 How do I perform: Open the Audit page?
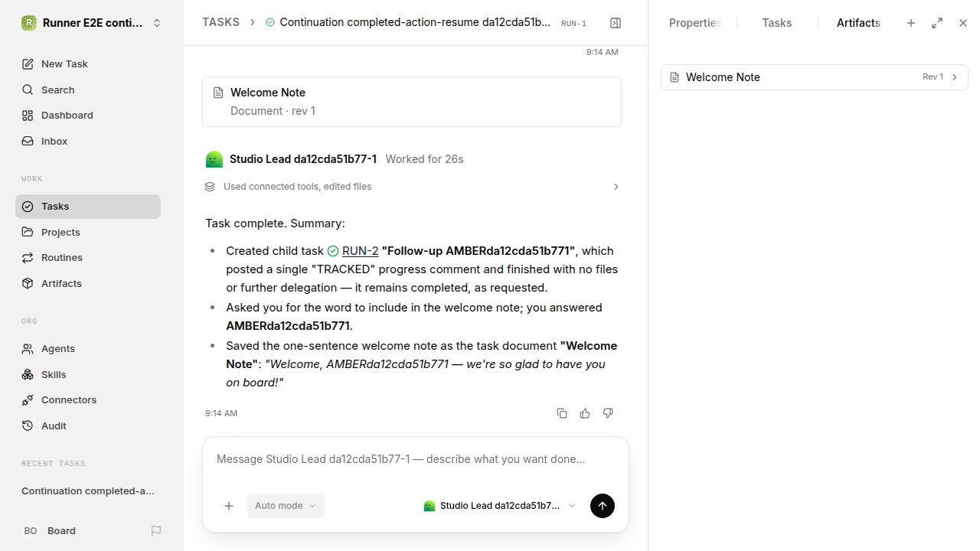click(88, 426)
